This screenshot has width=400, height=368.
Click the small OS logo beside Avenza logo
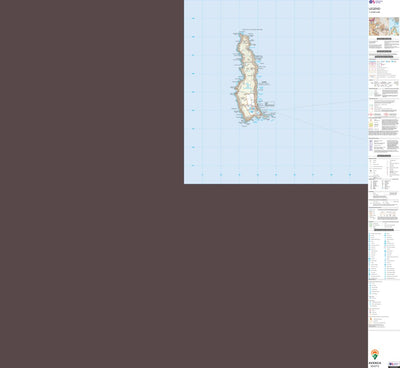pyautogui.click(x=394, y=364)
